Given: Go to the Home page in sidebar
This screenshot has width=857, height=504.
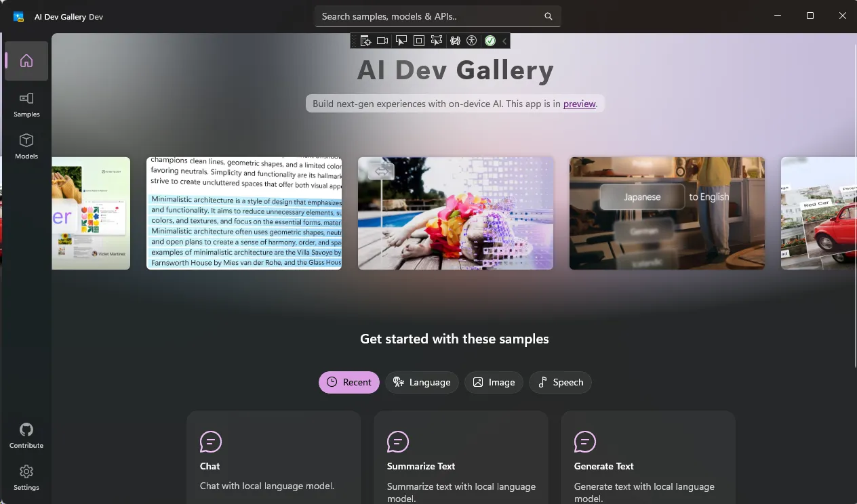Looking at the screenshot, I should pos(26,61).
